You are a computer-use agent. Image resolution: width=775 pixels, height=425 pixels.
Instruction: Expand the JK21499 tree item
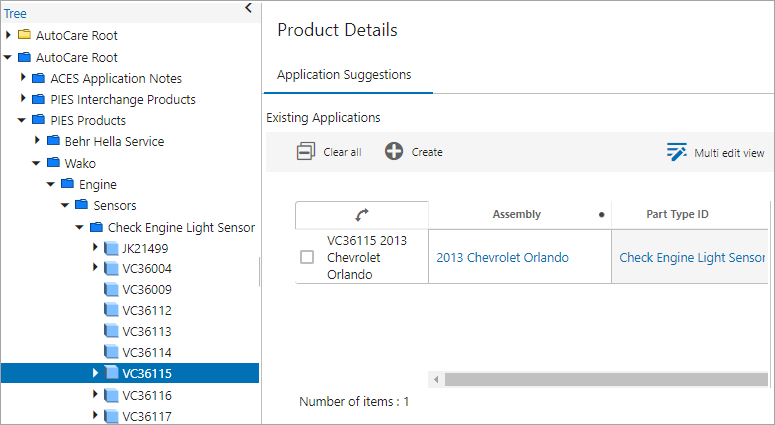[x=96, y=247]
